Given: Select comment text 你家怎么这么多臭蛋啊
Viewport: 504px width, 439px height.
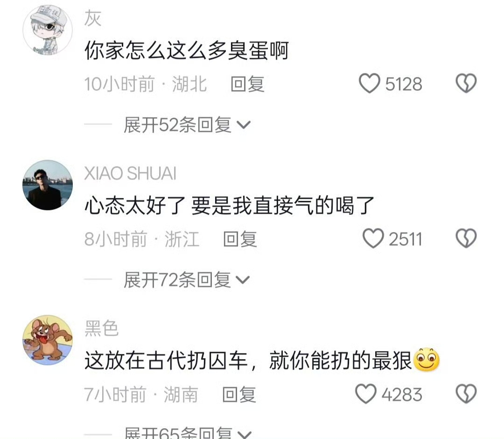Looking at the screenshot, I should pos(187,50).
